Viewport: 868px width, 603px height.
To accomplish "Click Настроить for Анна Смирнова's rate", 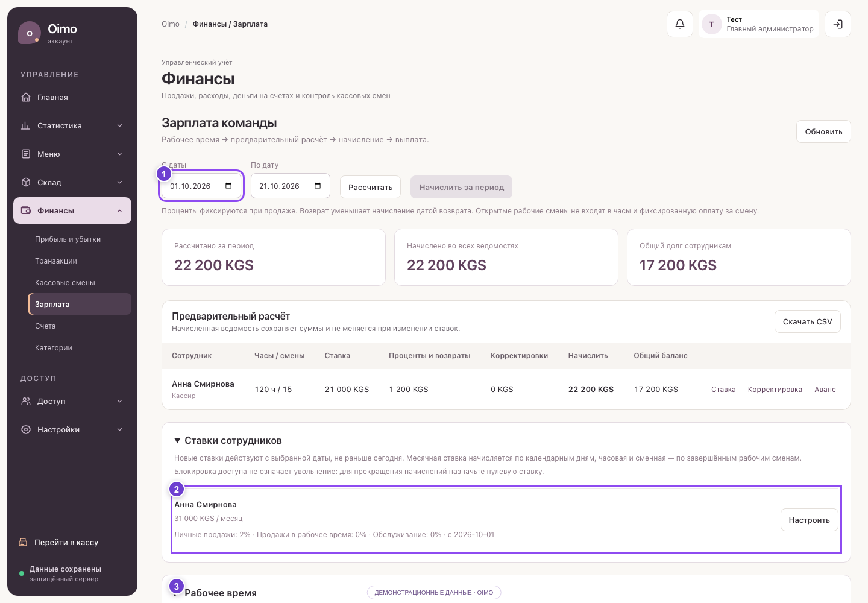I will coord(809,520).
